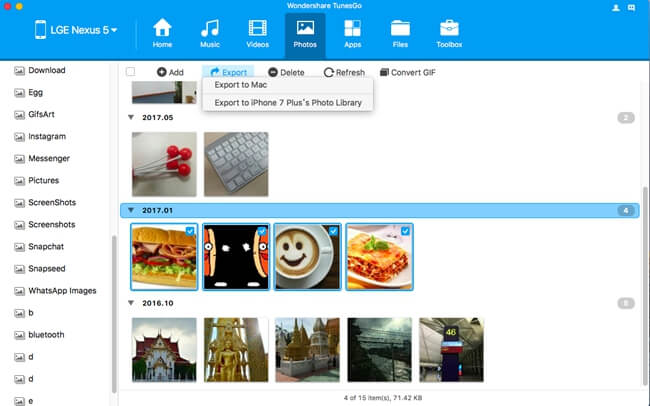Click Add photos button
Screen dimensions: 650x406
pos(170,72)
